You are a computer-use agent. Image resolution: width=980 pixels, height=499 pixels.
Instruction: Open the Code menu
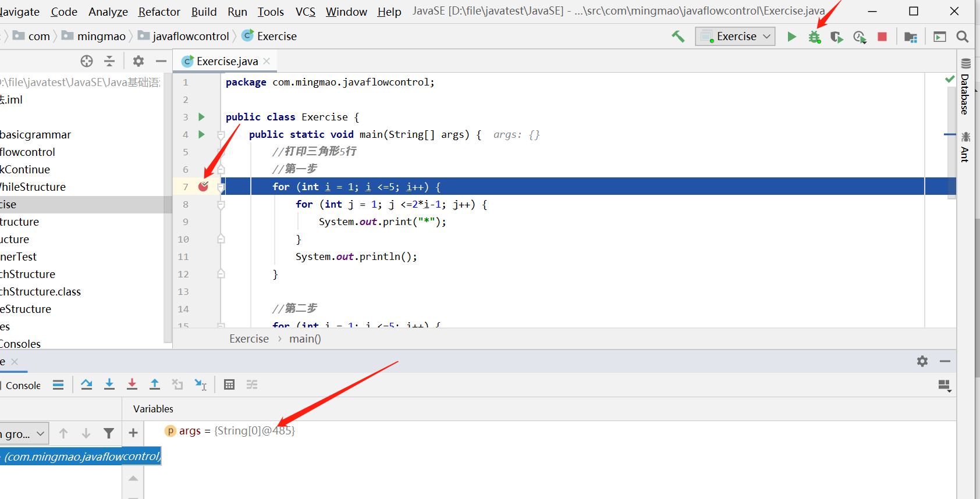pos(64,12)
